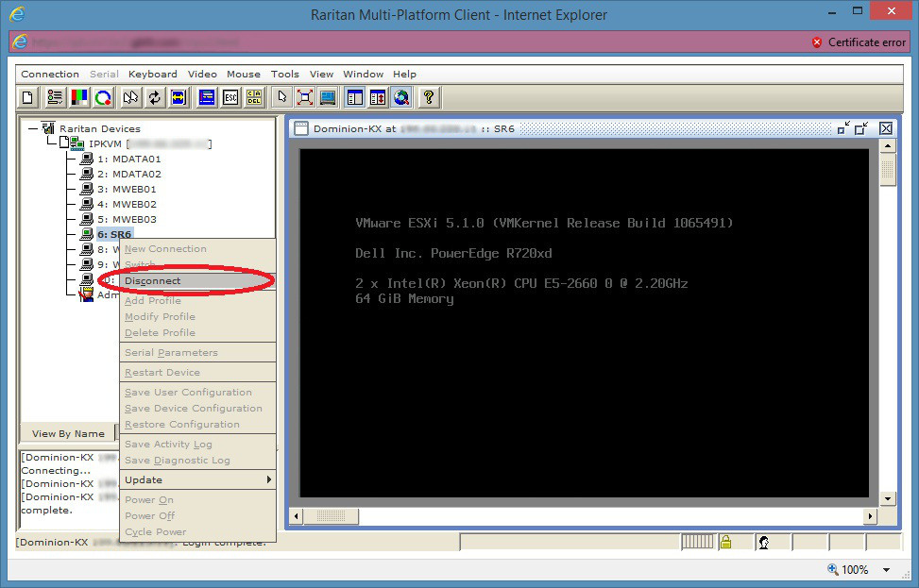Screen dimensions: 919x588
Task: Choose Disconnect from the context menu
Action: [152, 280]
